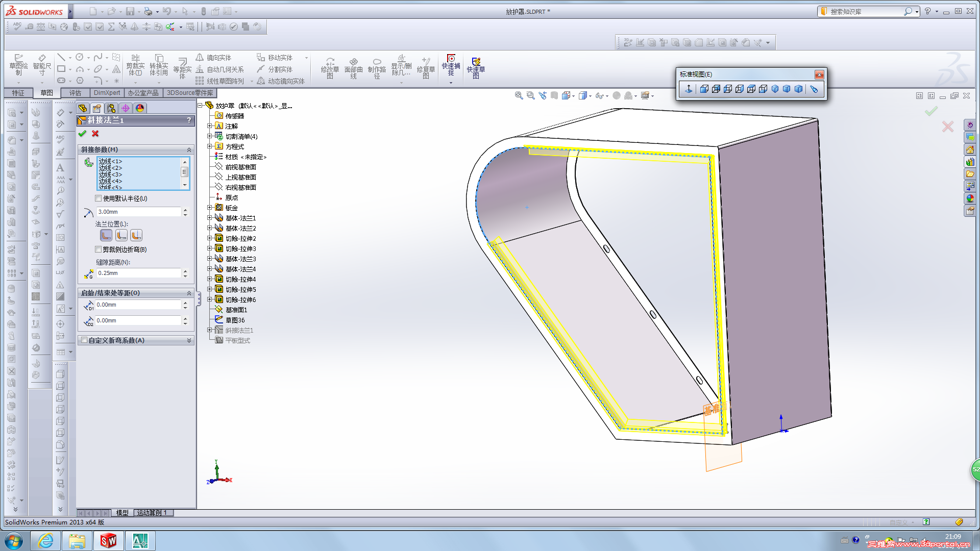This screenshot has width=980, height=551.
Task: Cancel miter flange with red X
Action: tap(95, 134)
